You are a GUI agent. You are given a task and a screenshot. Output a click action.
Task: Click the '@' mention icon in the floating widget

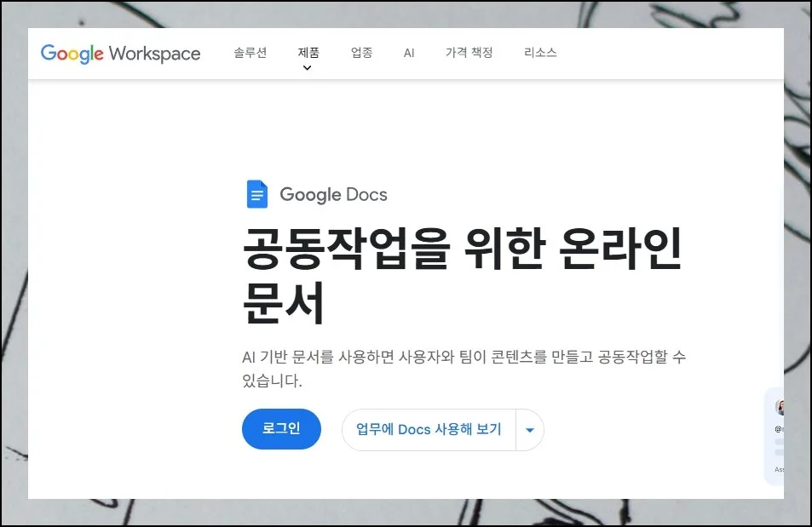pos(778,428)
